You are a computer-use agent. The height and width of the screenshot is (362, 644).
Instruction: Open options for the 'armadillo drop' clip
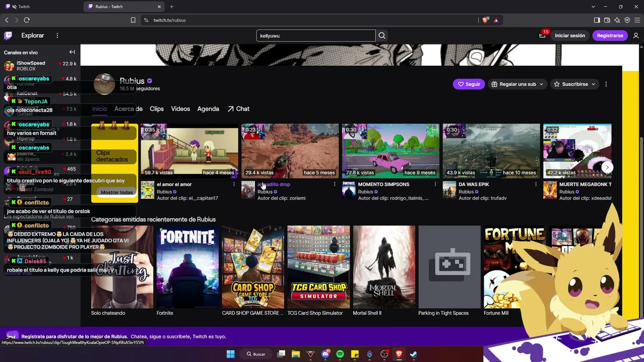click(335, 185)
